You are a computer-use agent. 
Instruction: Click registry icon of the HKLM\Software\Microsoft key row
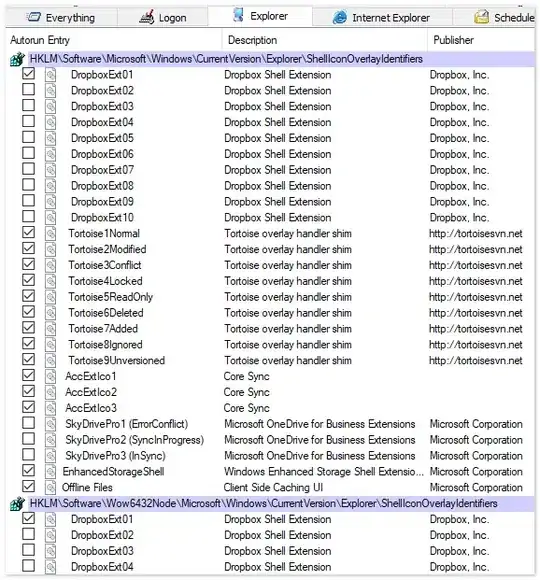[17, 59]
